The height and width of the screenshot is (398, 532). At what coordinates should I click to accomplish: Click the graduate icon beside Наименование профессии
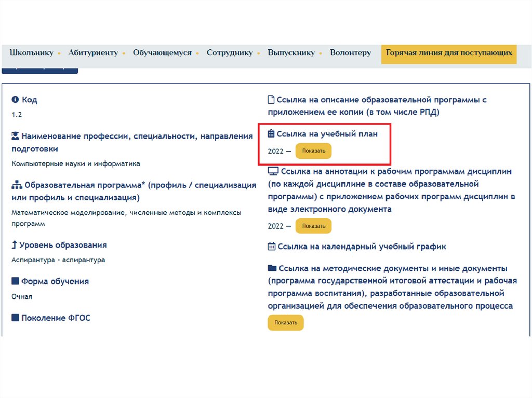point(15,136)
